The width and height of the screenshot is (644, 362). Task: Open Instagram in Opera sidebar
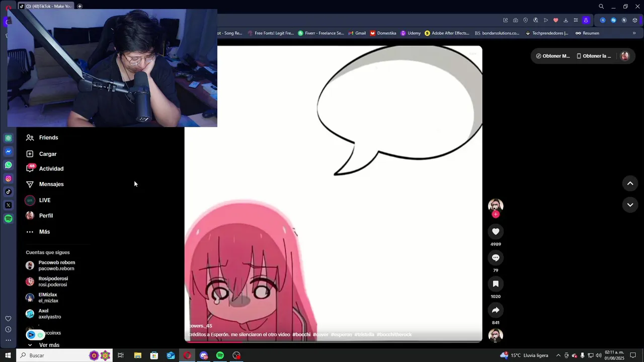9,178
